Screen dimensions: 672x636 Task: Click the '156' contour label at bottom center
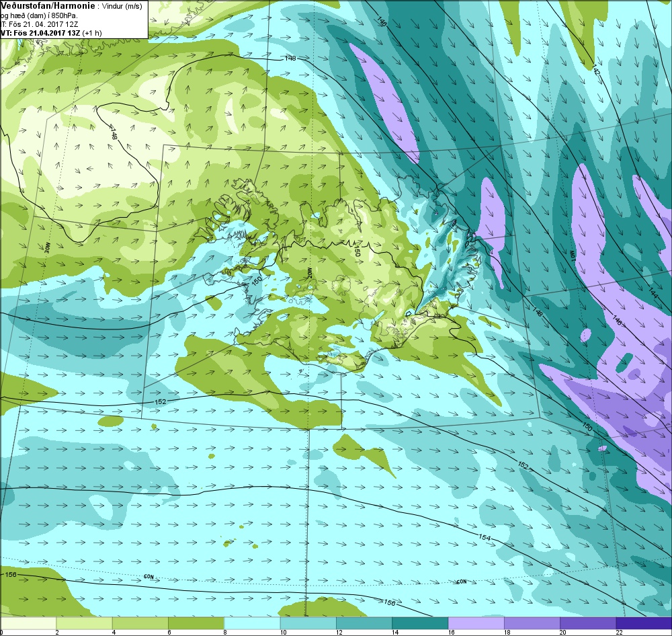point(388,603)
